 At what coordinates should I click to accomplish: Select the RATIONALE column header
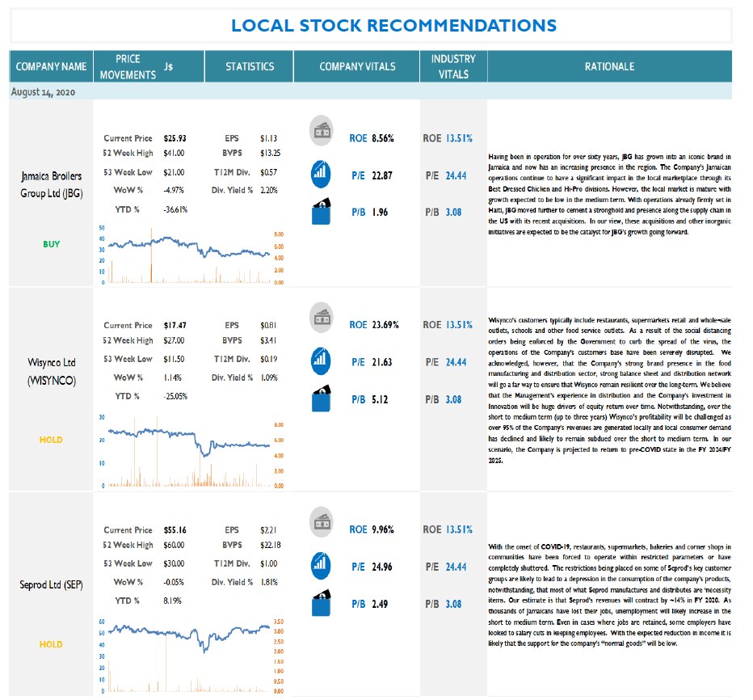609,66
